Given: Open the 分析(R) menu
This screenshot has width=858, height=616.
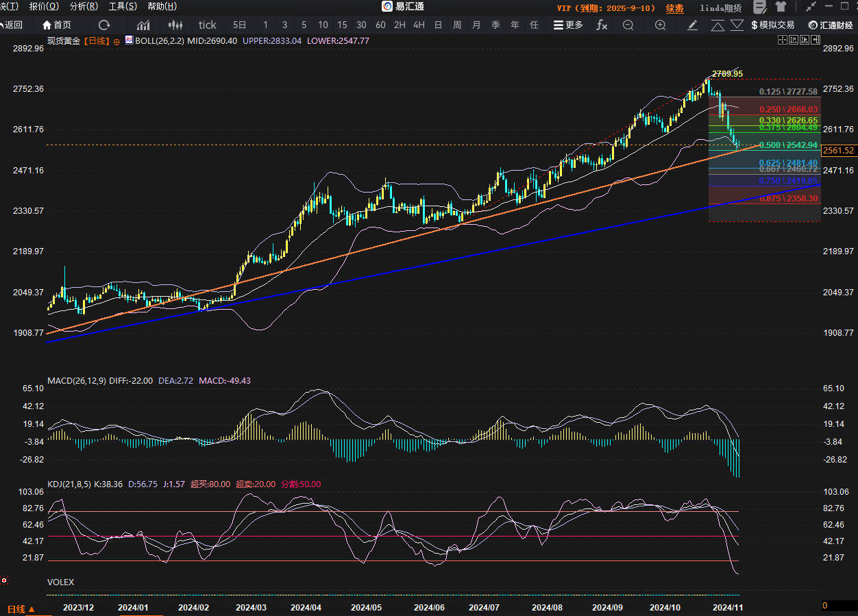Looking at the screenshot, I should [x=84, y=6].
